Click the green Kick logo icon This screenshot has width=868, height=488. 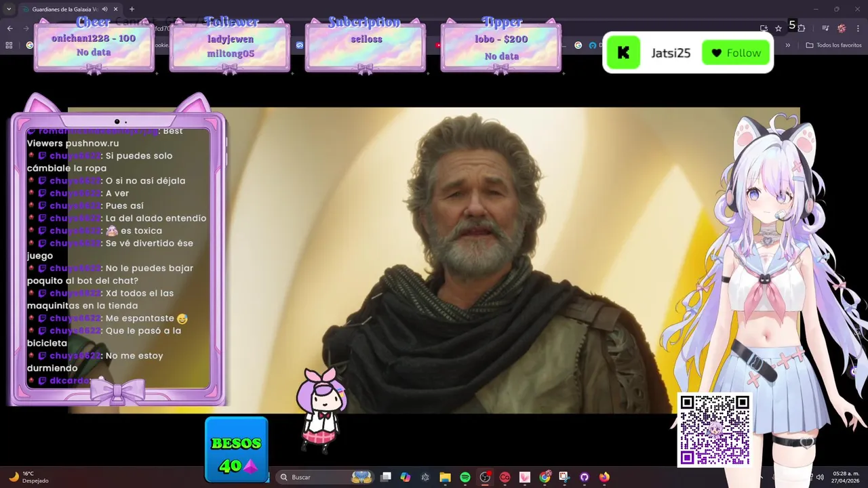click(623, 53)
